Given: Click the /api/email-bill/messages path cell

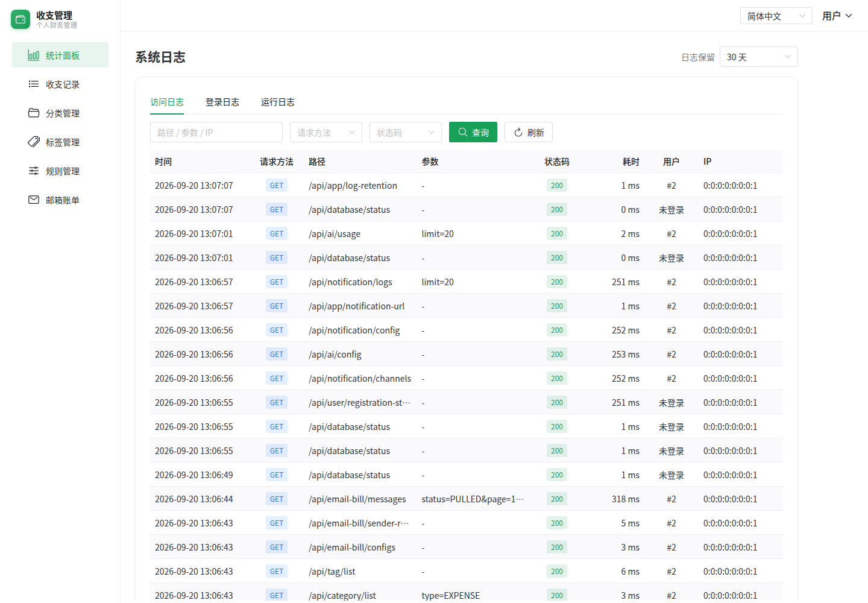Looking at the screenshot, I should click(357, 499).
